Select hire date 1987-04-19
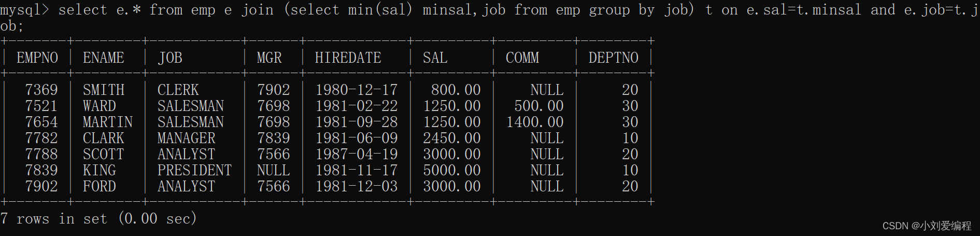 pyautogui.click(x=357, y=154)
